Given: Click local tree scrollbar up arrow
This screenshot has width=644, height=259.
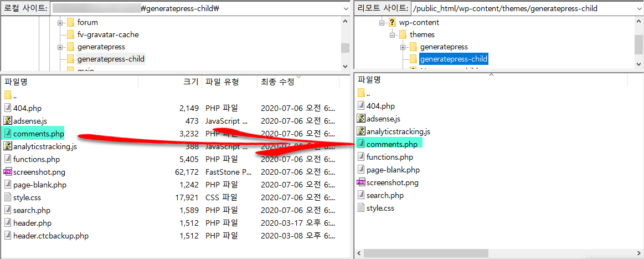Looking at the screenshot, I should 345,22.
